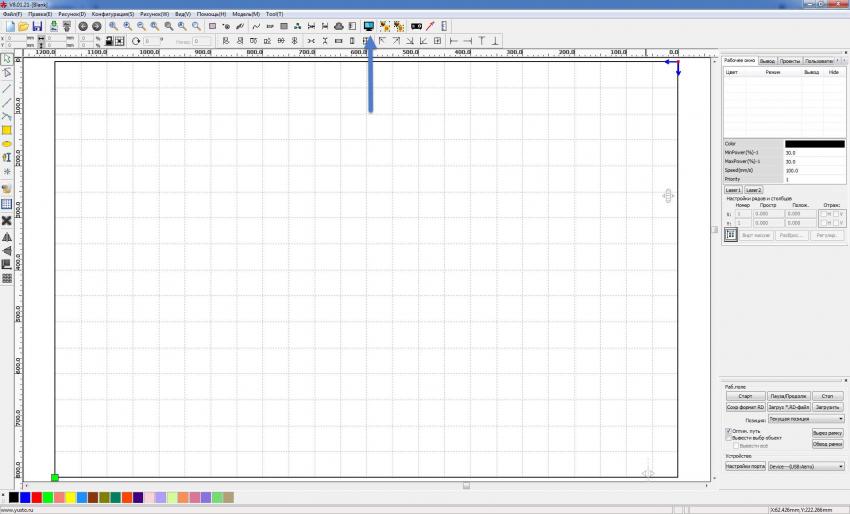This screenshot has height=514, width=850.
Task: Click the monitor preview icon in toolbar
Action: (369, 26)
